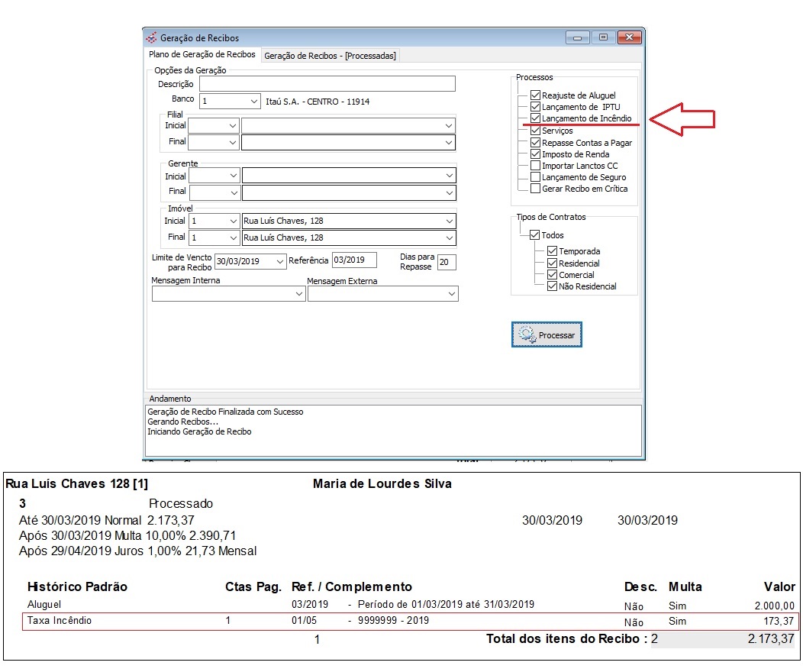803x672 pixels.
Task: Click the Ctas Pag. column header
Action: (253, 587)
